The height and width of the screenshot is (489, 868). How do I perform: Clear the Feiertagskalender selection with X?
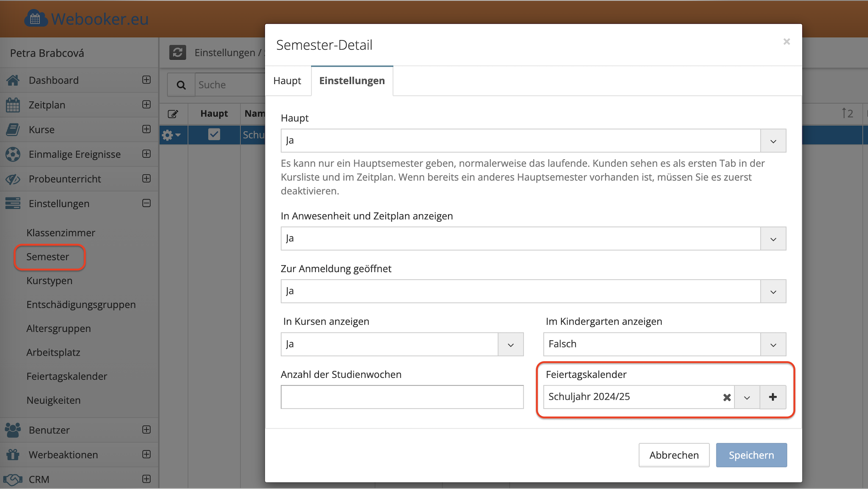pyautogui.click(x=726, y=397)
